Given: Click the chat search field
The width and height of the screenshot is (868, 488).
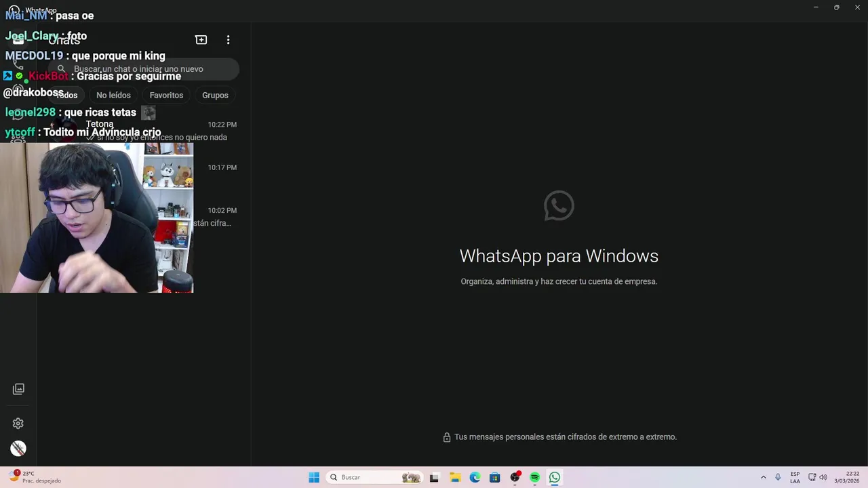Looking at the screenshot, I should pyautogui.click(x=144, y=68).
